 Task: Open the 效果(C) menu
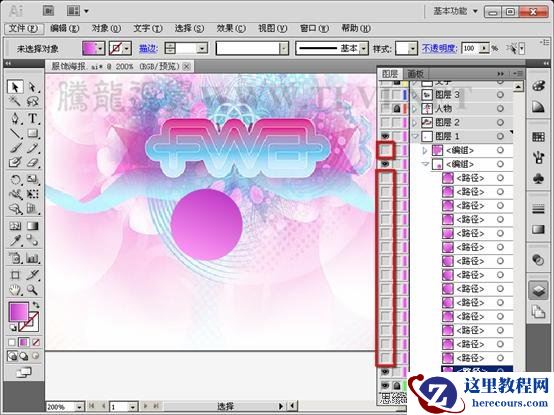click(231, 28)
